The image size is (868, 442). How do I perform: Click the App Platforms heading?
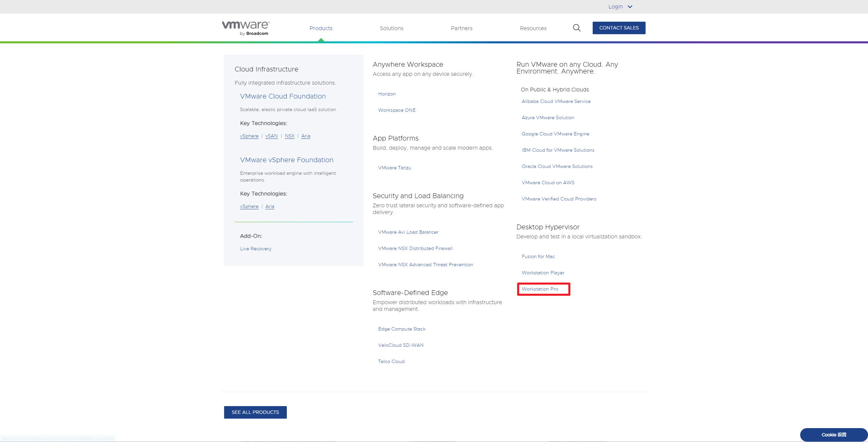point(395,138)
